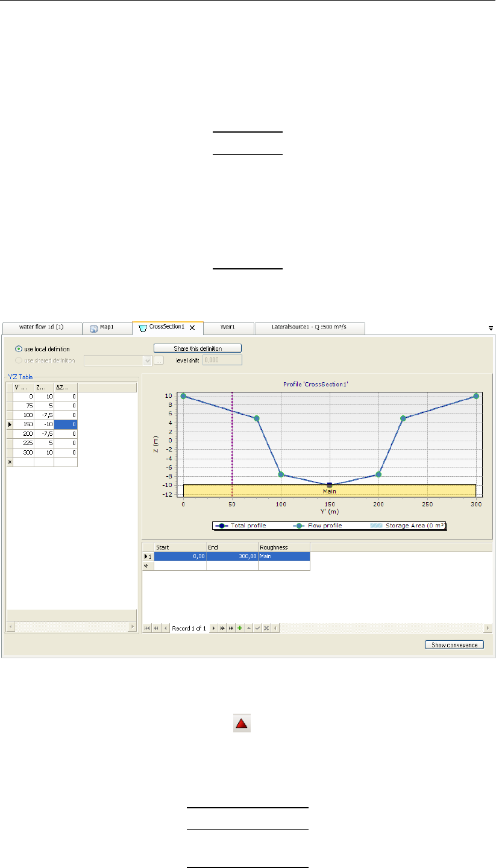
Task: Click Y' column header in YZ table
Action: (x=23, y=388)
